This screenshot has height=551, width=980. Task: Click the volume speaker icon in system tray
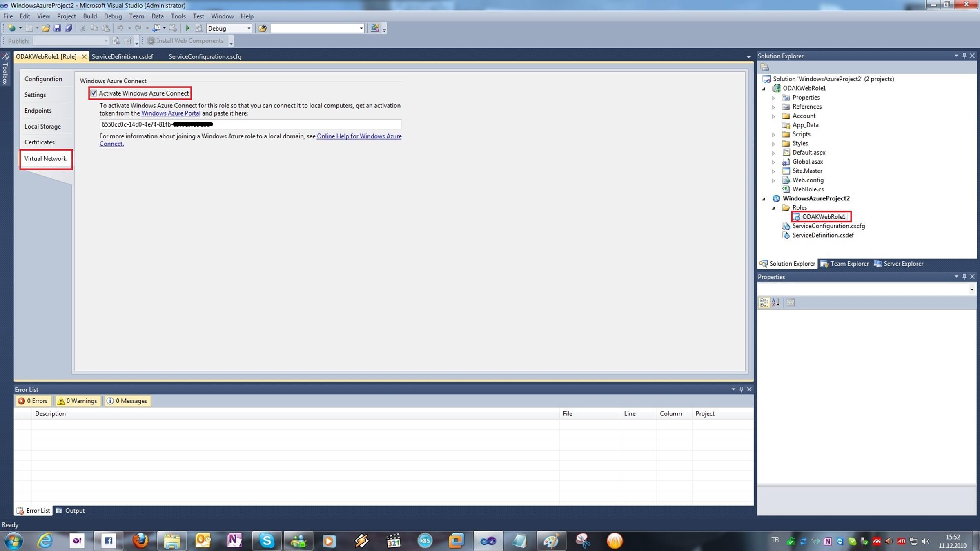pos(926,541)
